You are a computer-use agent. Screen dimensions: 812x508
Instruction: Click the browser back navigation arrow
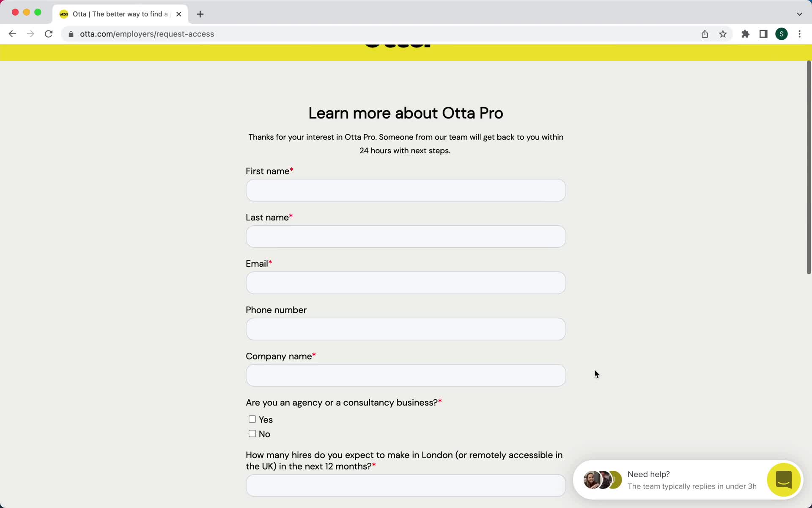[12, 33]
